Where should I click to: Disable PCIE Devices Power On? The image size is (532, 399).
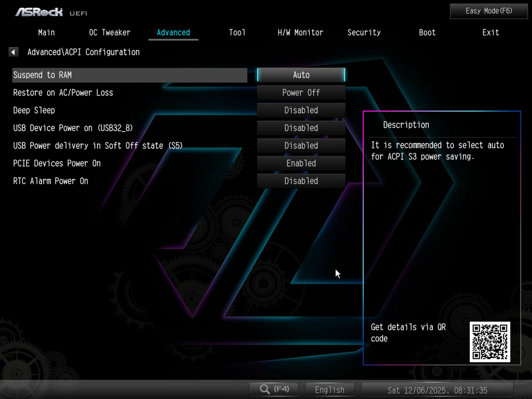(x=301, y=163)
